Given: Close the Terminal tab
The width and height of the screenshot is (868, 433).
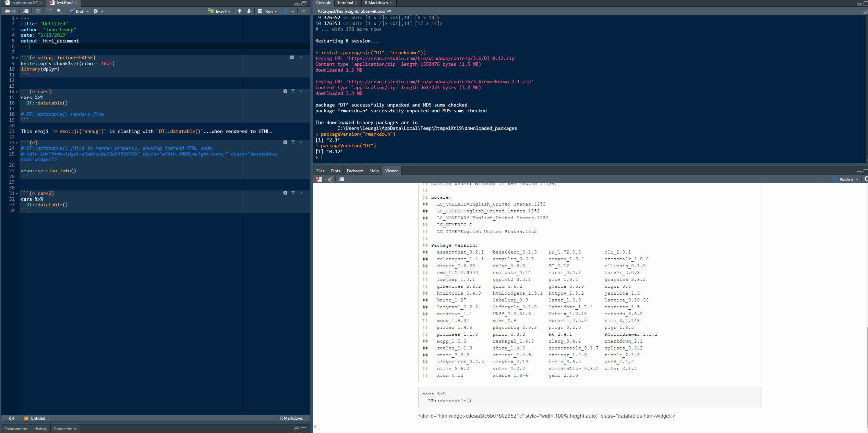Looking at the screenshot, I should pos(356,3).
